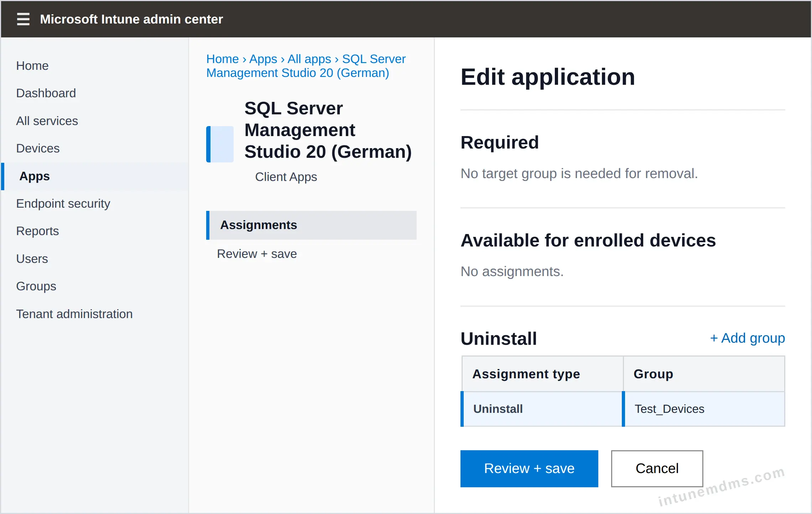Open Endpoint security section
The height and width of the screenshot is (514, 812).
click(63, 203)
